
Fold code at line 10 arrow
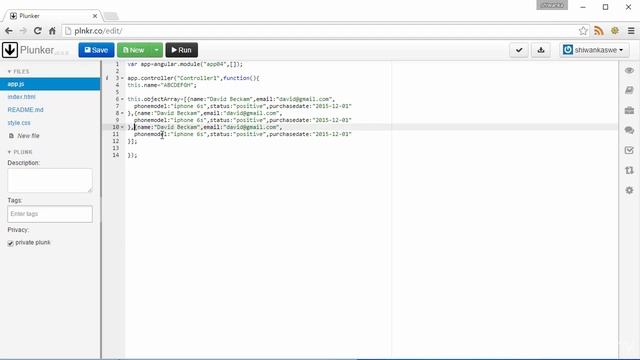pyautogui.click(x=122, y=127)
